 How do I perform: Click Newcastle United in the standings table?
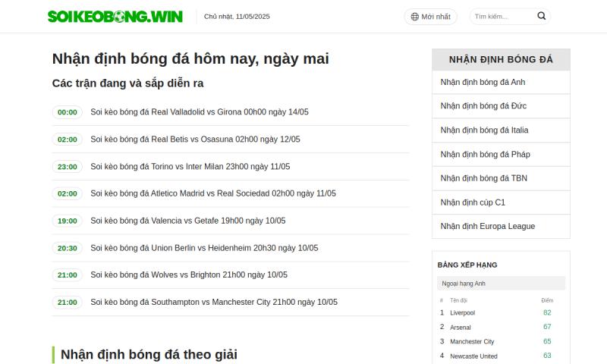(473, 356)
